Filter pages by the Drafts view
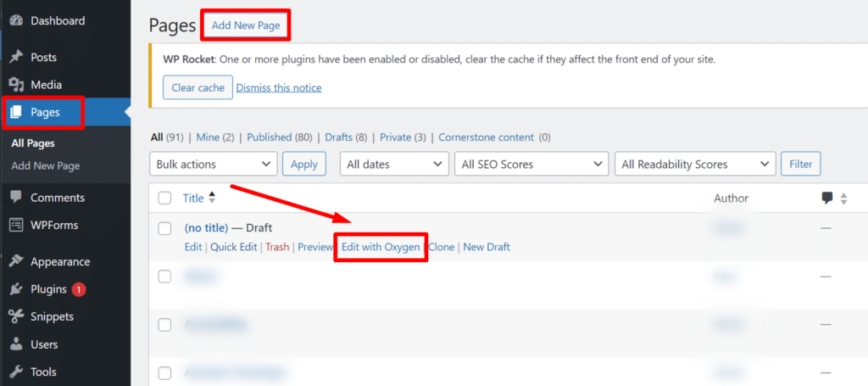This screenshot has width=868, height=386. 338,137
